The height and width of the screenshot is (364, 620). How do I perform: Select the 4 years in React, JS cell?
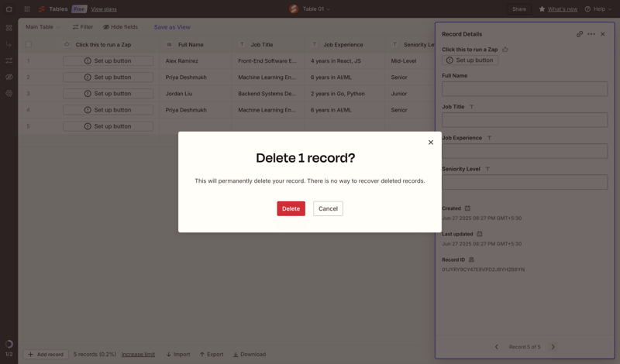tap(344, 61)
